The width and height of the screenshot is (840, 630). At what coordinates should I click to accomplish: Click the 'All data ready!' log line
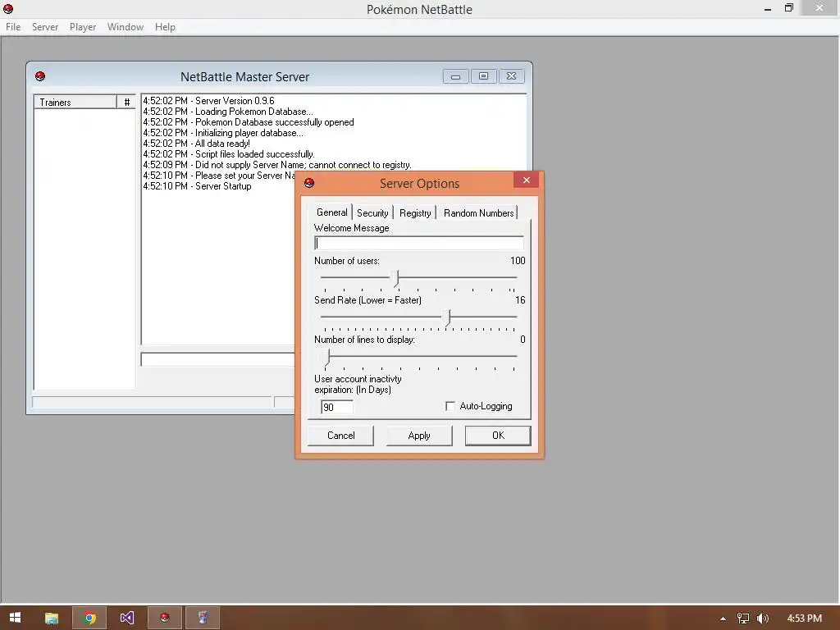click(x=197, y=144)
